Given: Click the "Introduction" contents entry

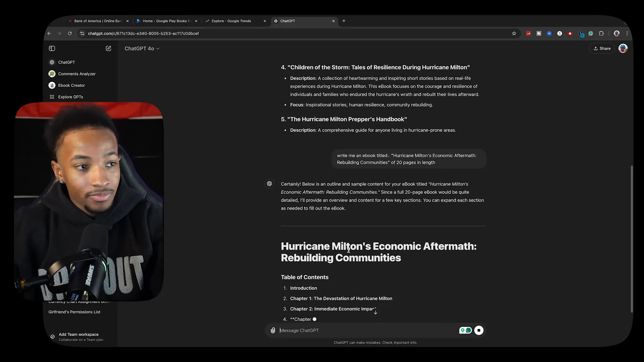Looking at the screenshot, I should click(x=304, y=288).
